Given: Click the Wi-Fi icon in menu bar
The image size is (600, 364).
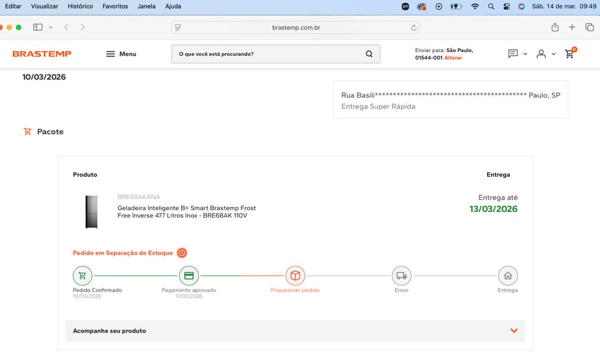Looking at the screenshot, I should point(475,6).
